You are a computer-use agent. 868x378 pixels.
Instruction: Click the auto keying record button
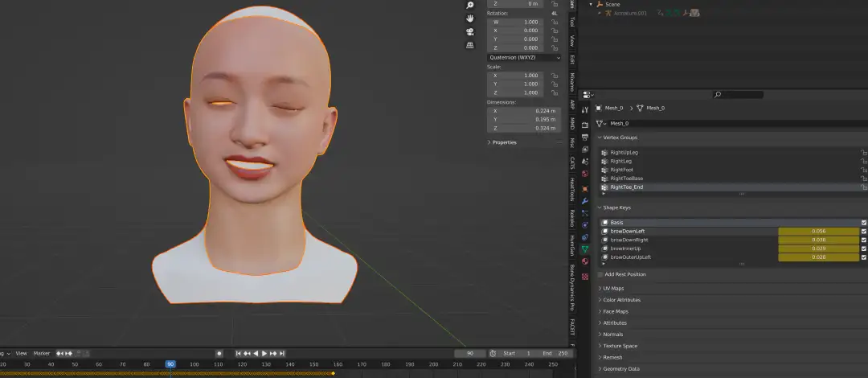[219, 353]
